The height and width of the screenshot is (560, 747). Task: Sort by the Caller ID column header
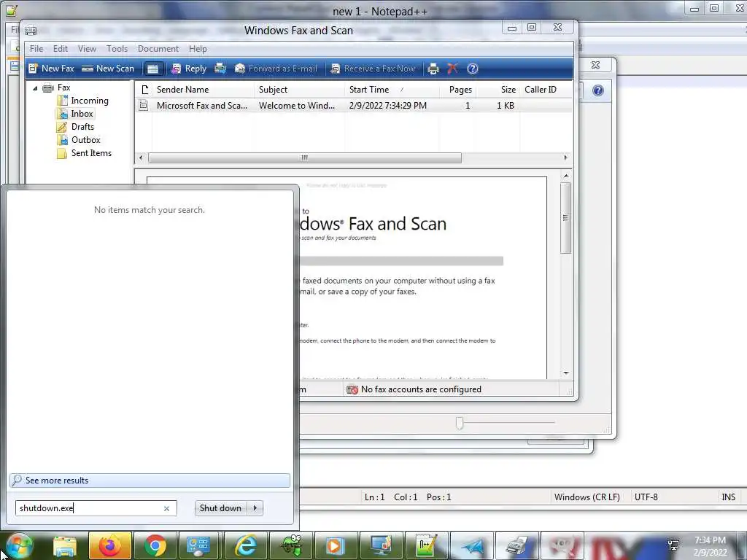tap(546, 90)
